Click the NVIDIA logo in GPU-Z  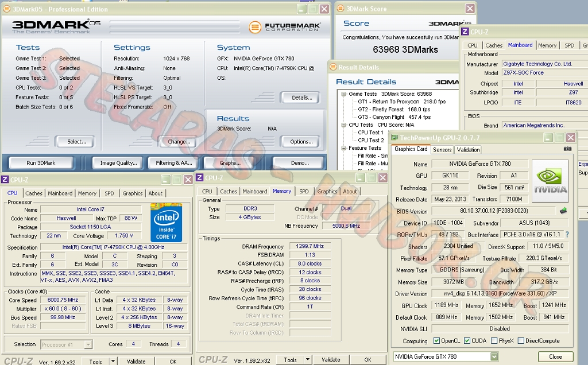point(550,181)
